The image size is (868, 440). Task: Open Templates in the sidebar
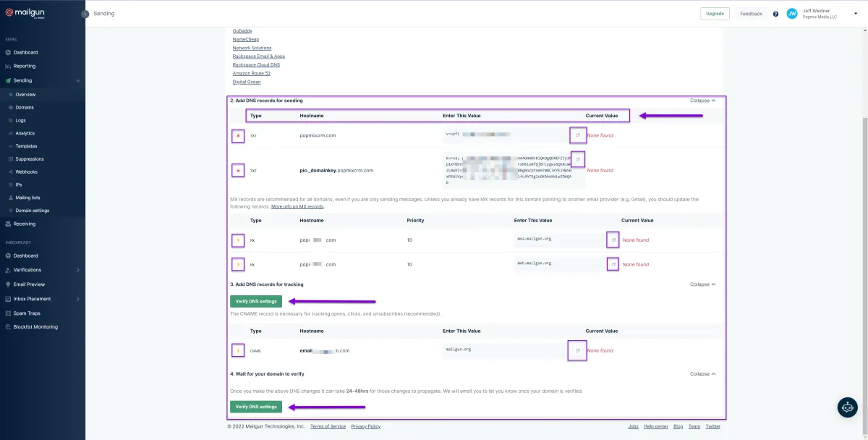coord(26,146)
